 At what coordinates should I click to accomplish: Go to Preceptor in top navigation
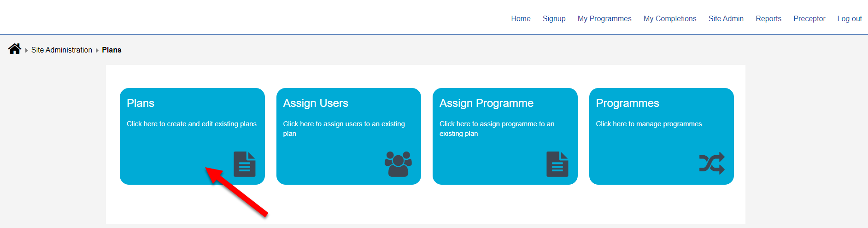(809, 18)
